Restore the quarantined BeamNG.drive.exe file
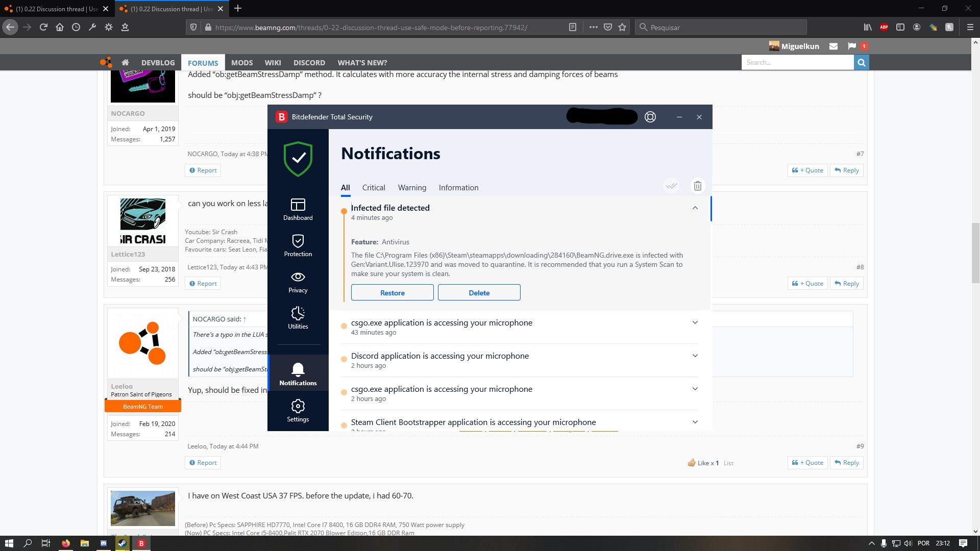The width and height of the screenshot is (980, 551). click(x=392, y=293)
